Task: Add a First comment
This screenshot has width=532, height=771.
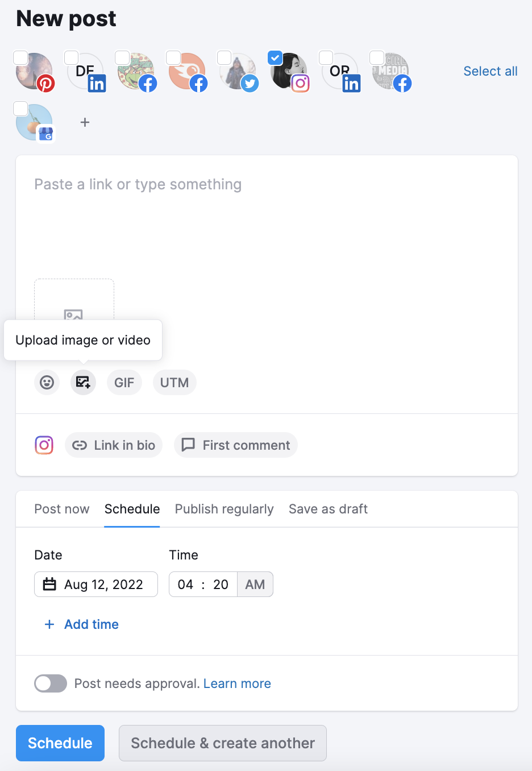Action: tap(235, 445)
